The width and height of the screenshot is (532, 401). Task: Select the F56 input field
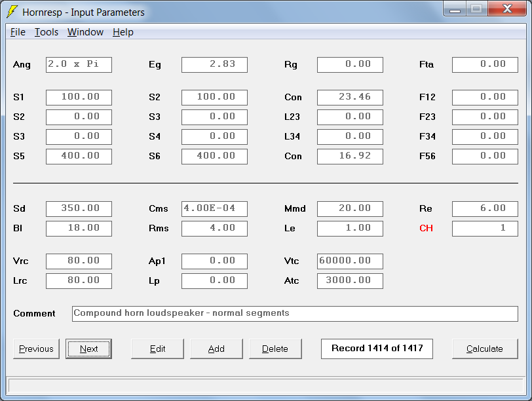tap(485, 157)
